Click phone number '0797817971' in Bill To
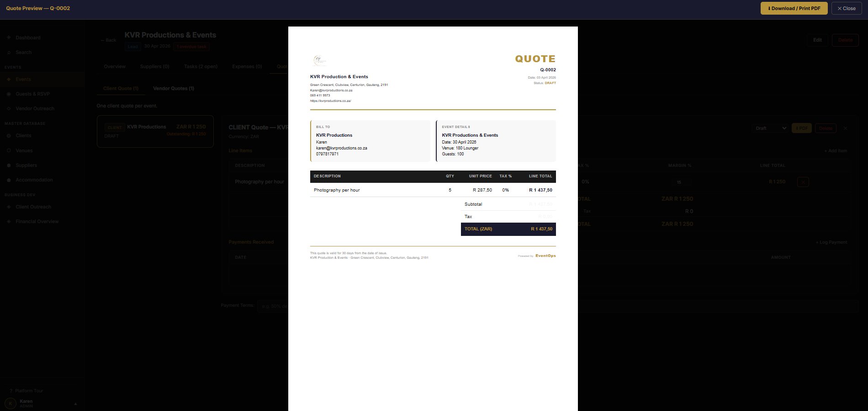The width and height of the screenshot is (868, 411). pyautogui.click(x=327, y=154)
